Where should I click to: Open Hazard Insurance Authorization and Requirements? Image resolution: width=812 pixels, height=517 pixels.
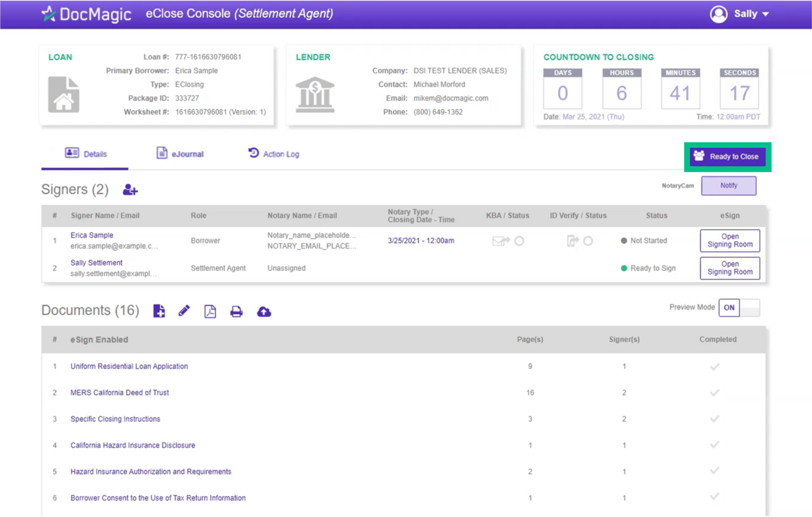(151, 472)
